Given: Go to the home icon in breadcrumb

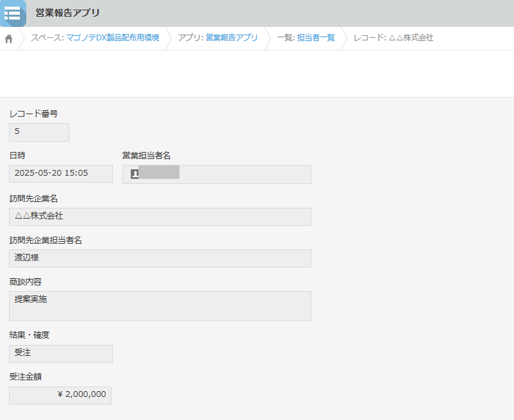Looking at the screenshot, I should [x=8, y=39].
